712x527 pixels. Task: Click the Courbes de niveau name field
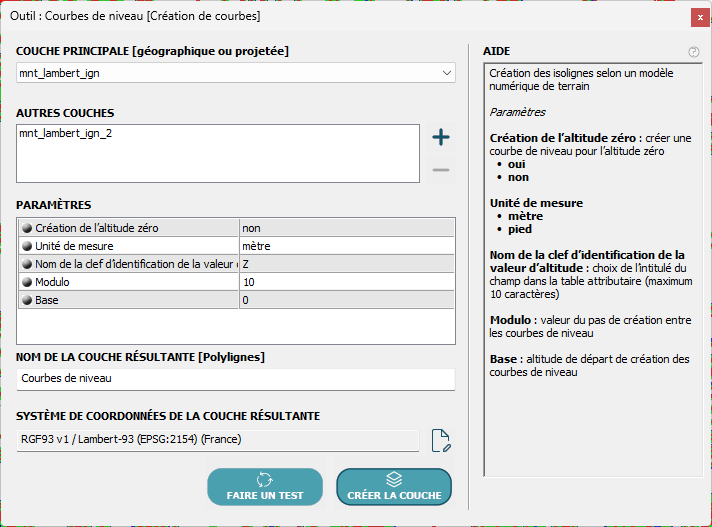(x=236, y=379)
